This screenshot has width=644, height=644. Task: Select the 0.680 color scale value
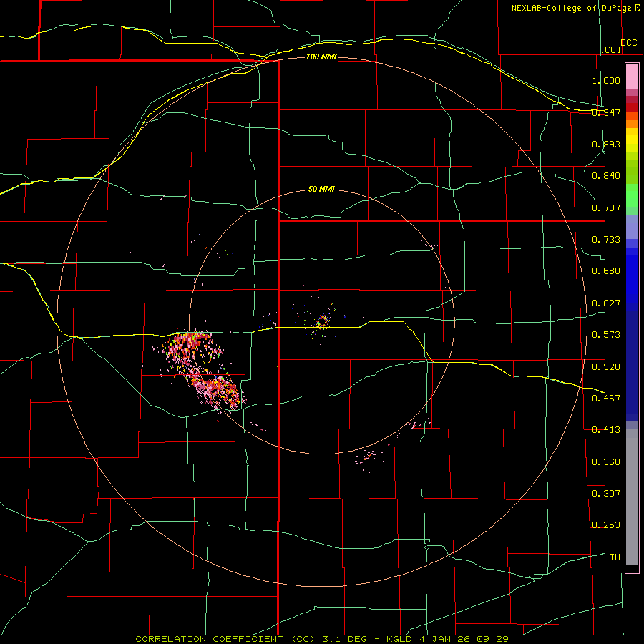tap(606, 271)
